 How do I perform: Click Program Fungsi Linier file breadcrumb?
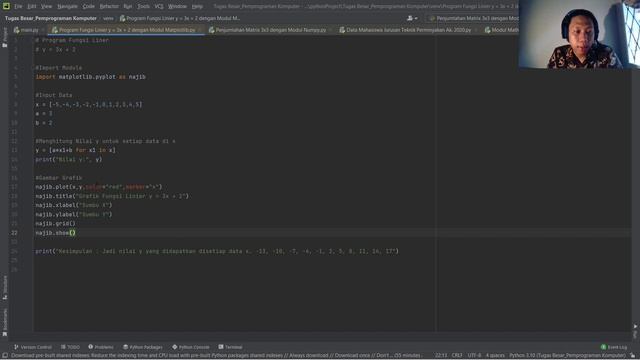click(180, 18)
